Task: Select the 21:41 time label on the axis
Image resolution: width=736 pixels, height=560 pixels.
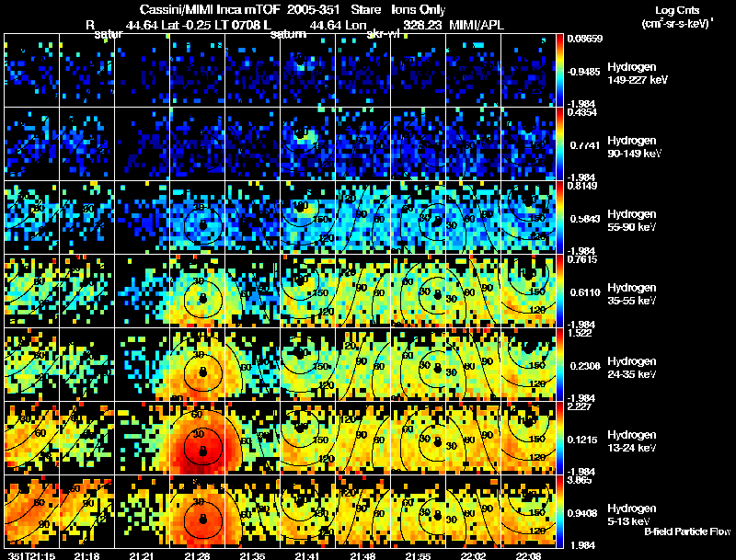Action: [x=307, y=556]
